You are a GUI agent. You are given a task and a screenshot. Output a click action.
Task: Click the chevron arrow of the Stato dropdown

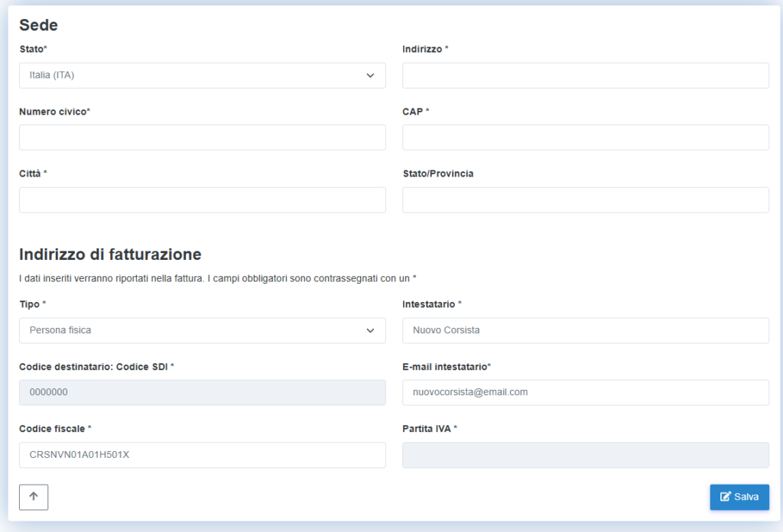370,76
